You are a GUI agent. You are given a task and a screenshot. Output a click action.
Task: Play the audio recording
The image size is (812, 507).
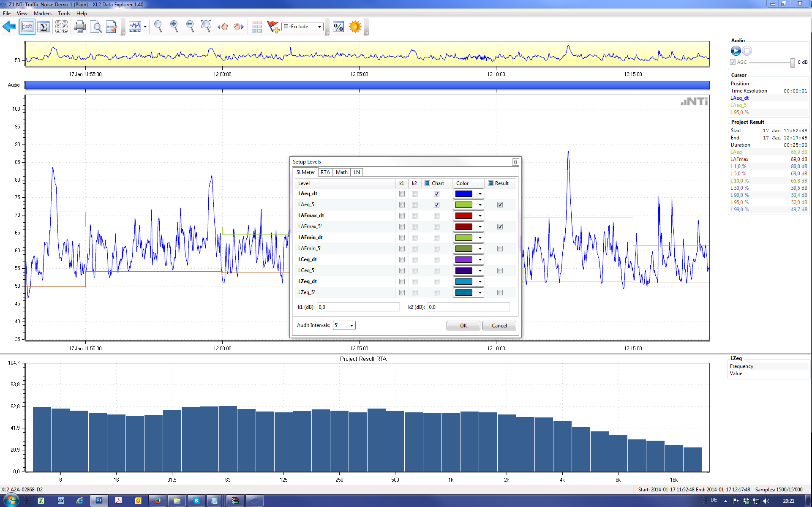[x=736, y=51]
